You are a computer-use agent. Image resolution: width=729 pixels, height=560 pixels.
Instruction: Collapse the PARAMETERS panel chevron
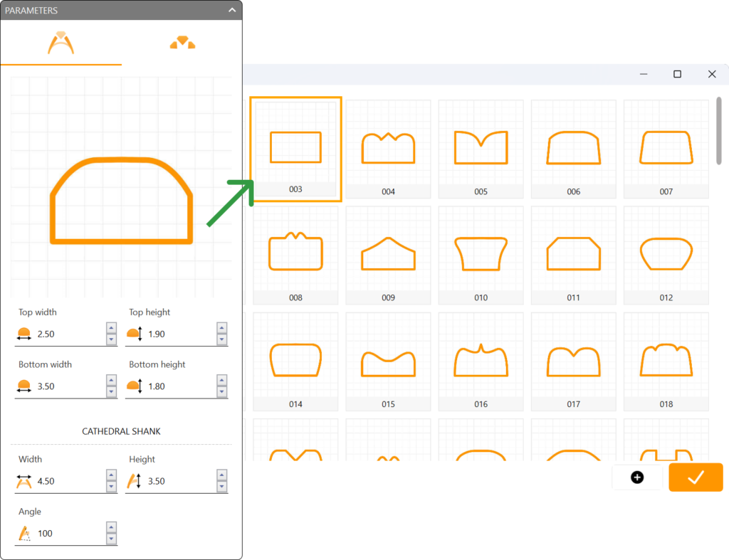232,10
